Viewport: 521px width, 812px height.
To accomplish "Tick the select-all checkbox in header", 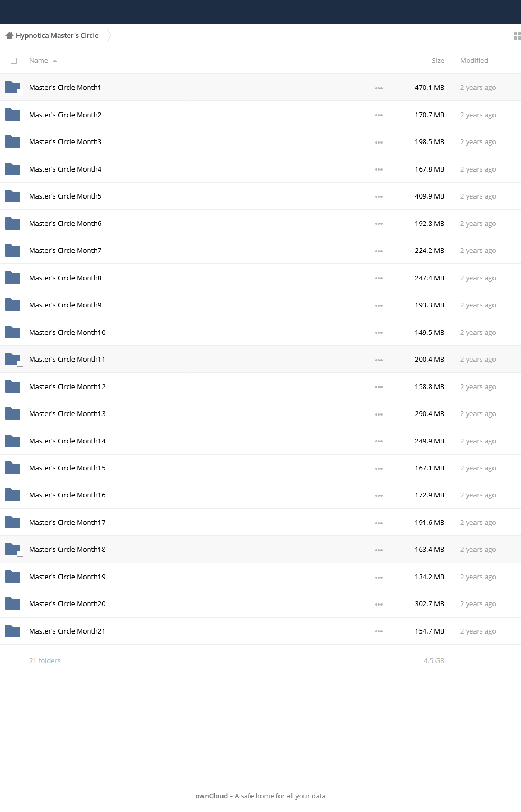I will pyautogui.click(x=14, y=61).
